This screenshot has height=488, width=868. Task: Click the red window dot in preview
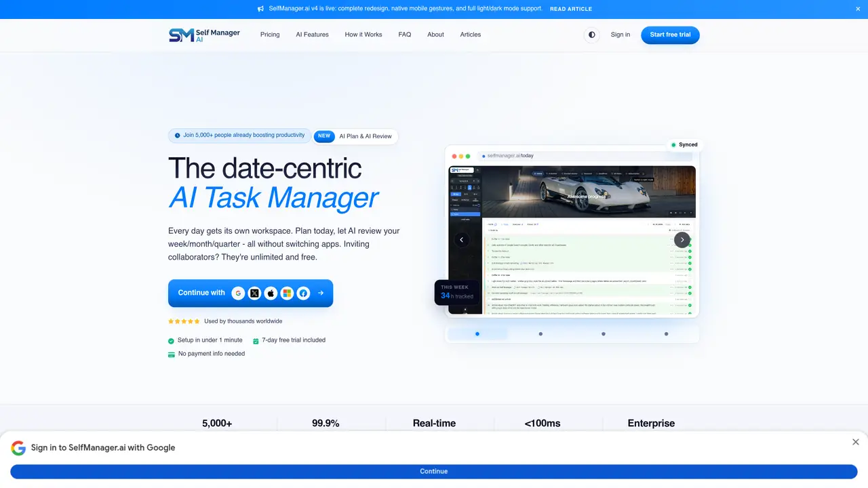(x=454, y=156)
